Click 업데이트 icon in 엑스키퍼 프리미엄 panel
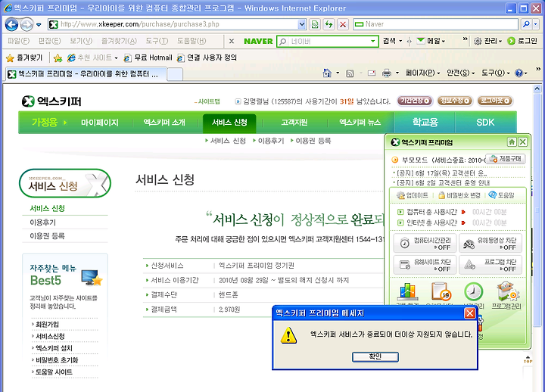This screenshot has height=392, width=545. pos(413,195)
